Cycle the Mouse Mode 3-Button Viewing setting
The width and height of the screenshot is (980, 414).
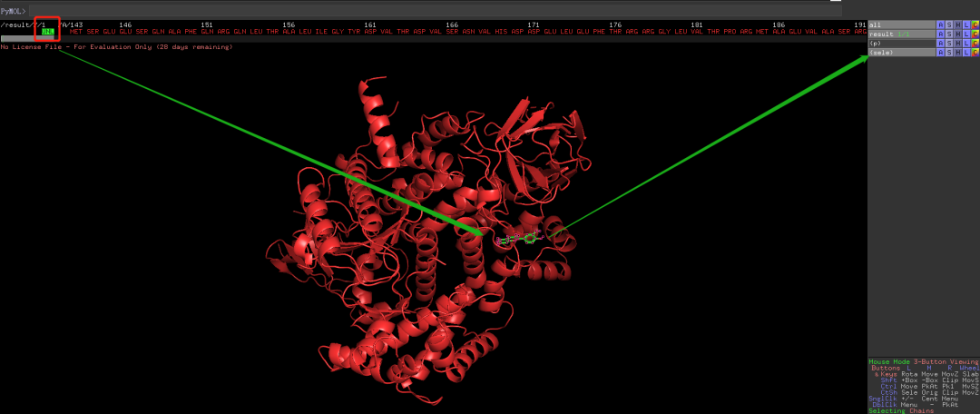pyautogui.click(x=924, y=361)
